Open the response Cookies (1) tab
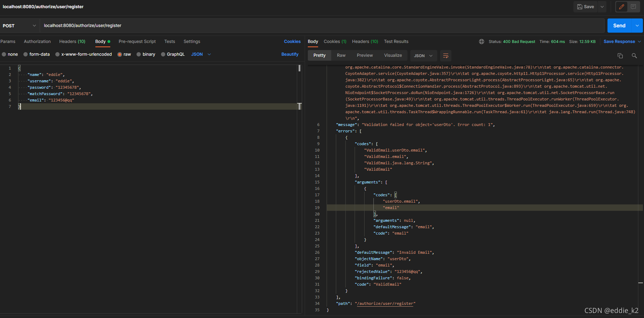Screen dimensions: 644x318 335,42
